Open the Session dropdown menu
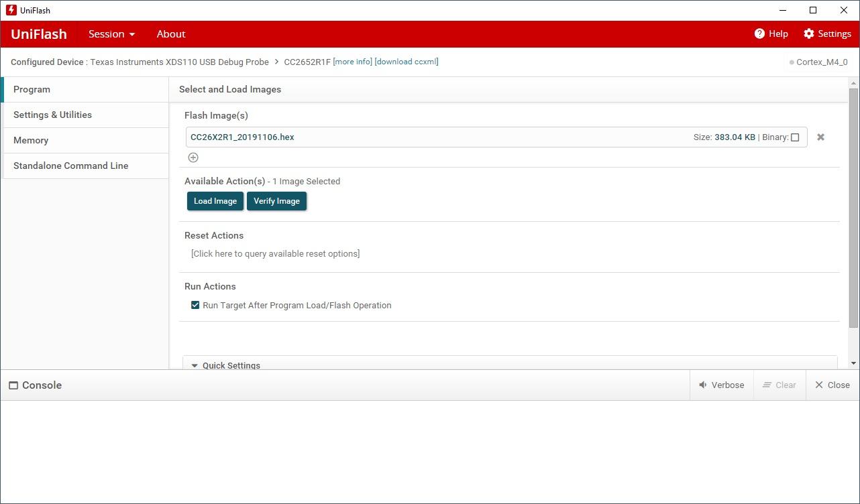This screenshot has height=504, width=860. pyautogui.click(x=112, y=34)
